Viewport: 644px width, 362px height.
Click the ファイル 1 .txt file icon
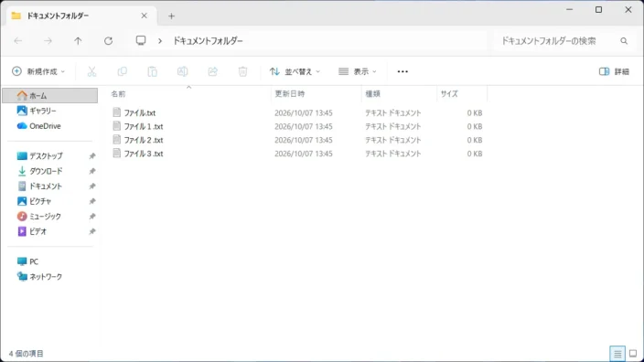(x=117, y=126)
